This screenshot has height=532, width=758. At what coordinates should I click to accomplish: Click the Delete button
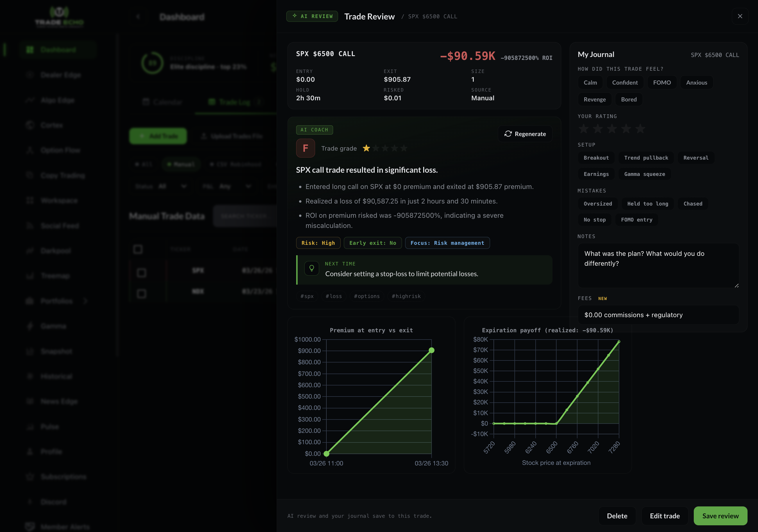pos(617,516)
